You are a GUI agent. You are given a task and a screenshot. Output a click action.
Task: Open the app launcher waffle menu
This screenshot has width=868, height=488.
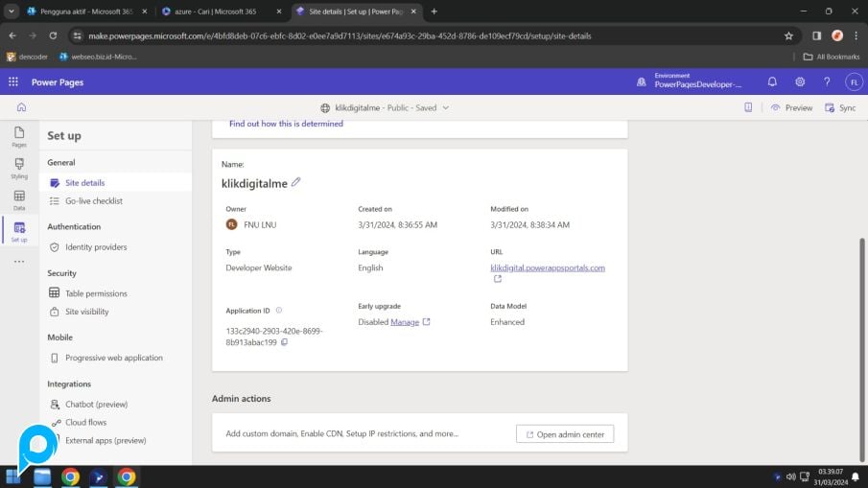[x=13, y=82]
